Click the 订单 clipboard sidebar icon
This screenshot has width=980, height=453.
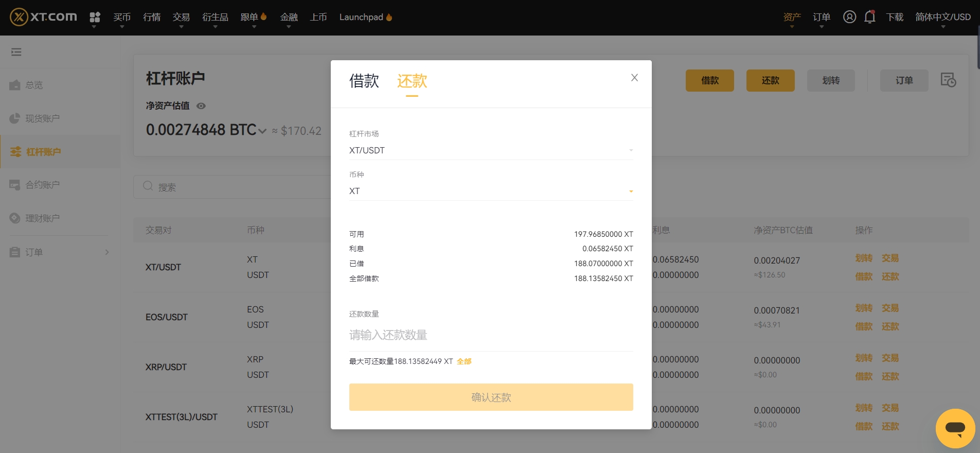coord(15,252)
